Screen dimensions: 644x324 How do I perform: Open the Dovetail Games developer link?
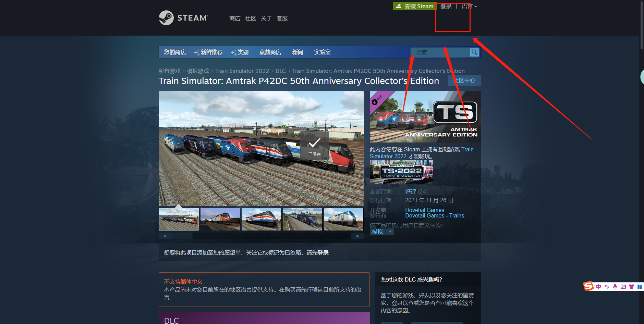pos(424,210)
